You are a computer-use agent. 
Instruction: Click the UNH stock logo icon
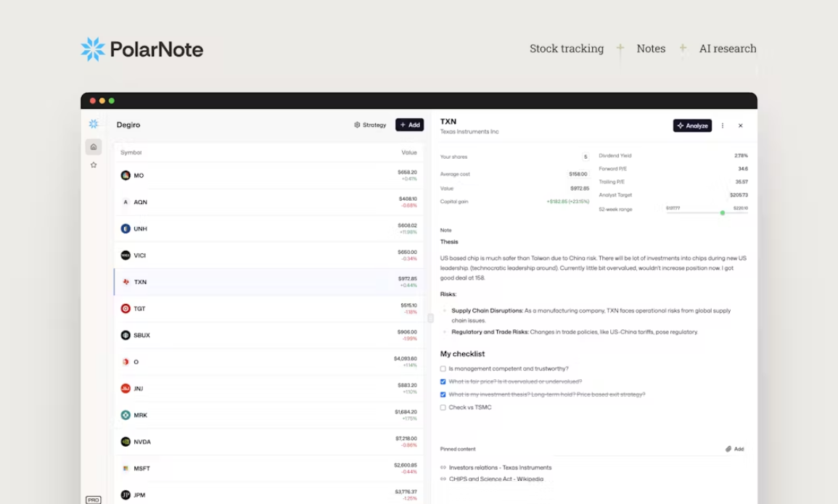[x=126, y=228]
